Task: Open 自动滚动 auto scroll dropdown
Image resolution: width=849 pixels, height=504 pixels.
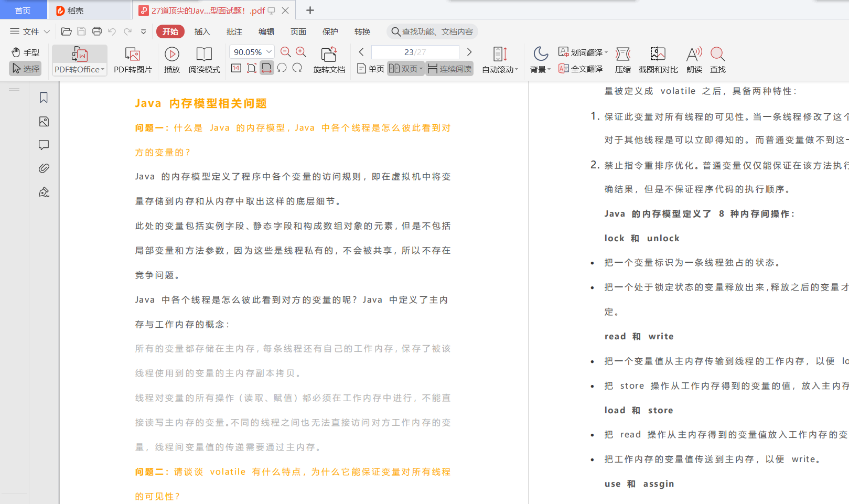Action: click(x=500, y=60)
